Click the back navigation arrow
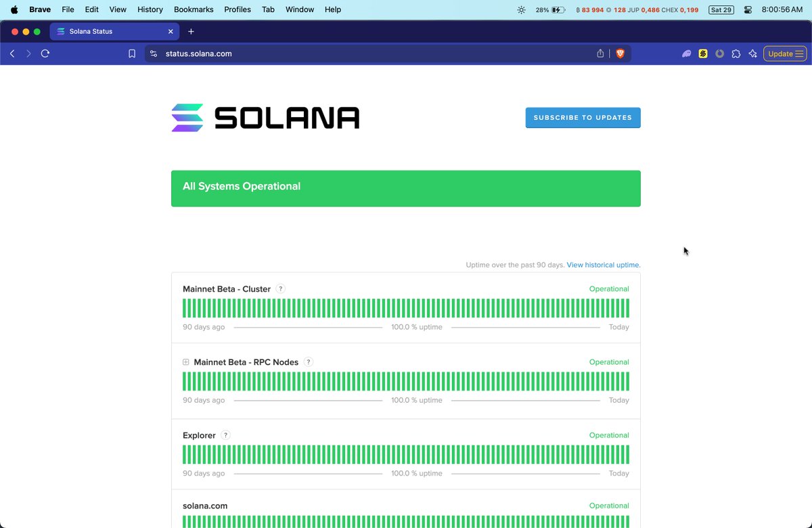Screen dimensions: 812x528 coord(12,53)
